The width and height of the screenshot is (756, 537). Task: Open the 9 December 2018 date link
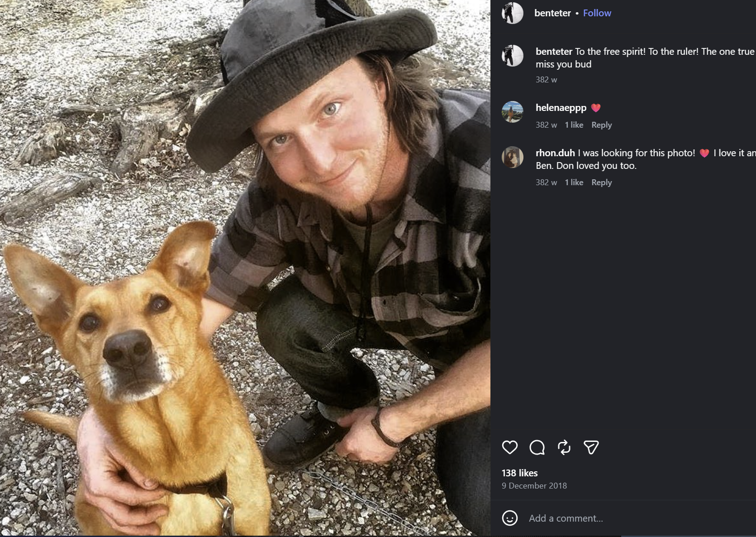[x=534, y=486]
